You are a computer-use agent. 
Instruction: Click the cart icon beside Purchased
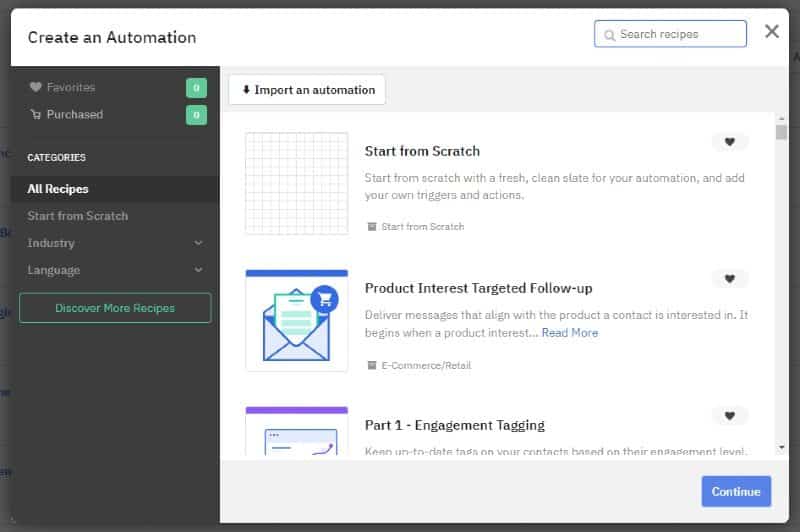coord(35,114)
